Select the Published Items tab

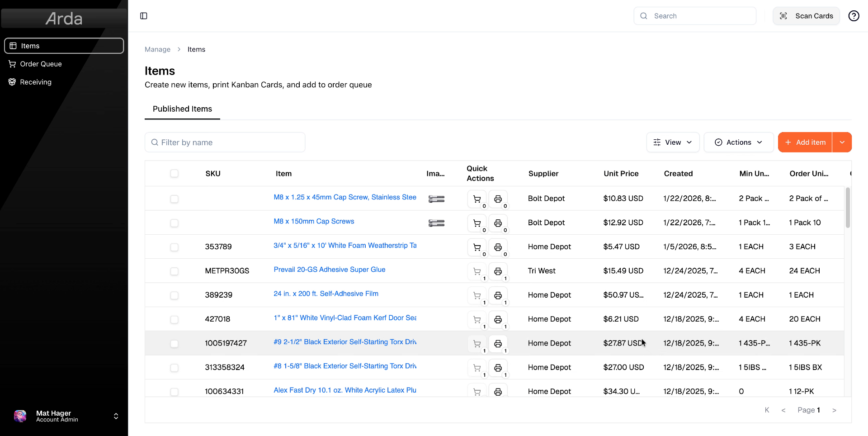182,109
